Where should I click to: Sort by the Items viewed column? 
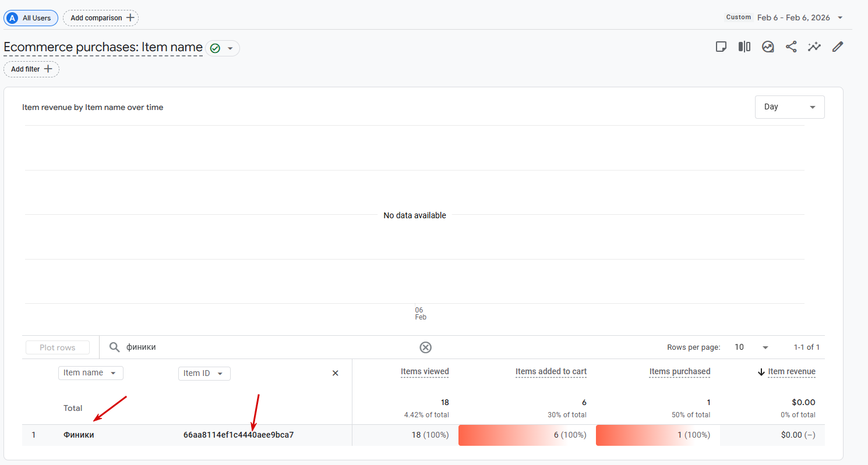(425, 372)
